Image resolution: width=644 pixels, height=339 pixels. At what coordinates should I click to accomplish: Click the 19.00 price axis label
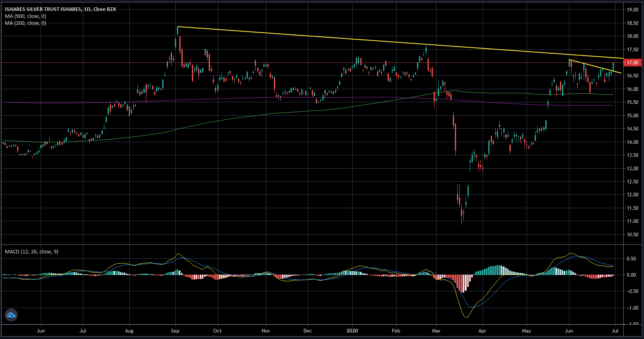pos(633,10)
